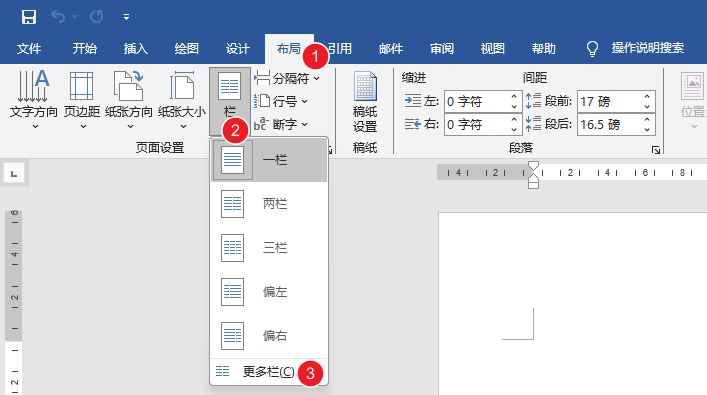Click the 操作说明搜索 search box
The height and width of the screenshot is (395, 707).
pyautogui.click(x=647, y=48)
